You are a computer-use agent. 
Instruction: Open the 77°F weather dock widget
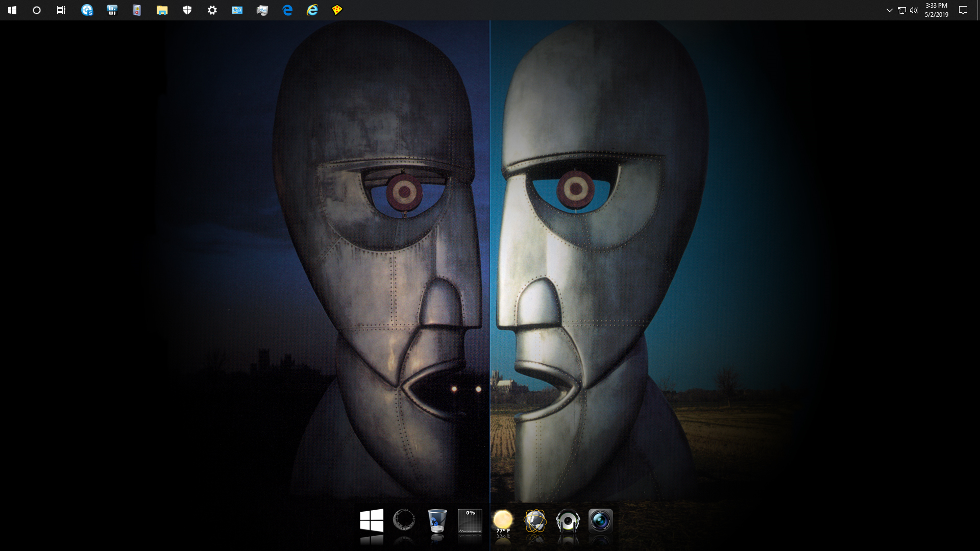click(503, 521)
